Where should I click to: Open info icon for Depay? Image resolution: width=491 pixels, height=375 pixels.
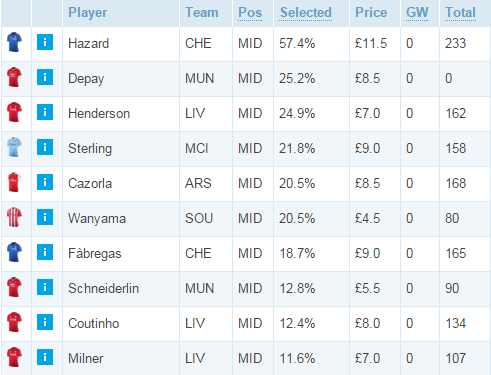pos(45,77)
